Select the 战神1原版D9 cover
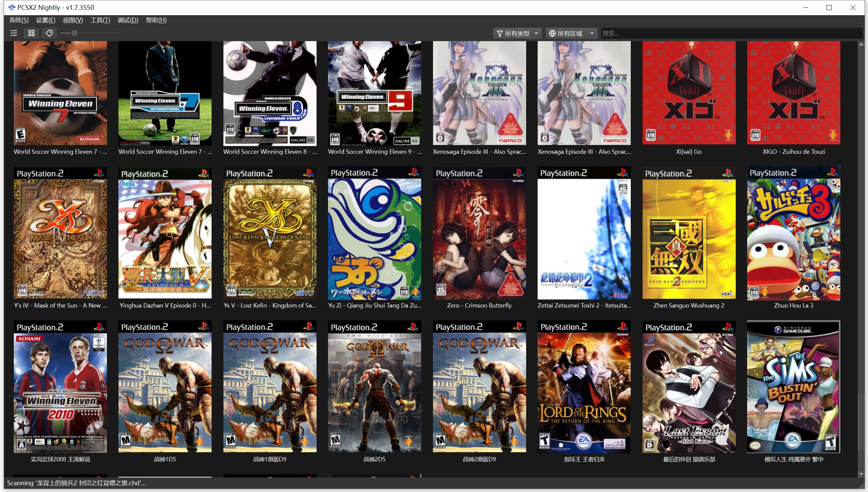Viewport: 868px width, 492px height. [x=270, y=386]
